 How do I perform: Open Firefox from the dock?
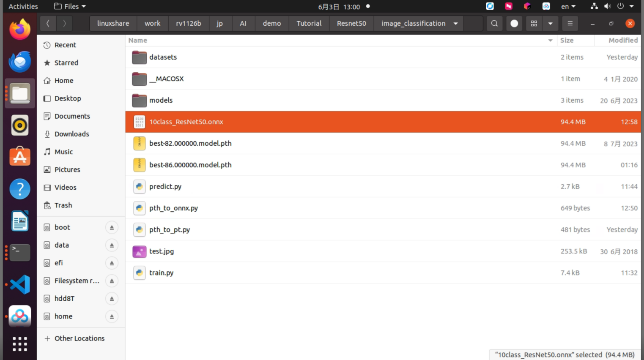pyautogui.click(x=20, y=30)
